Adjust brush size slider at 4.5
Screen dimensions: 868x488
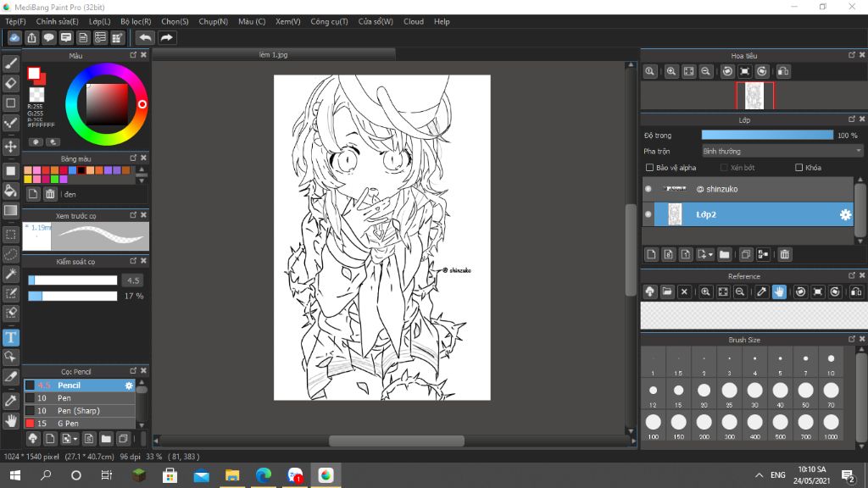pos(73,280)
